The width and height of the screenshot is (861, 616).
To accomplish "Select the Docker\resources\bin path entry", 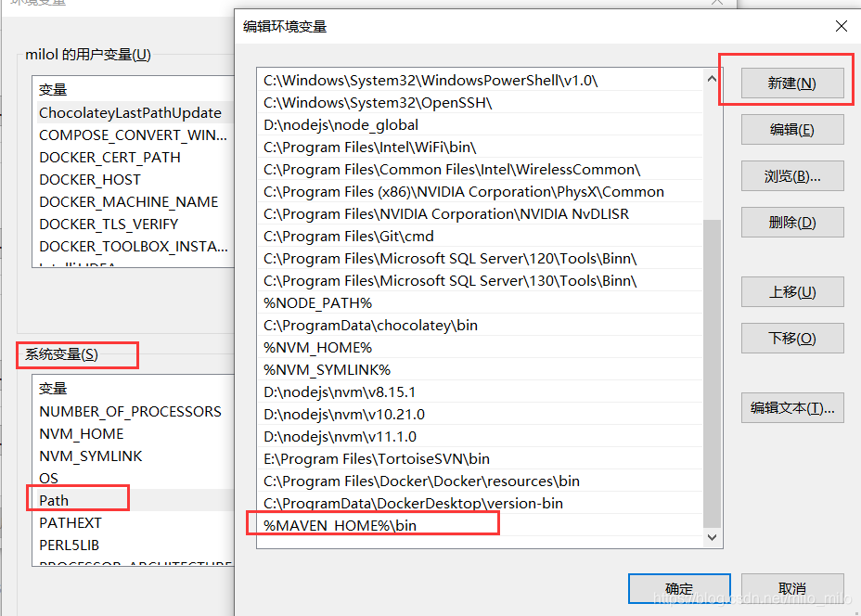I will click(x=480, y=481).
